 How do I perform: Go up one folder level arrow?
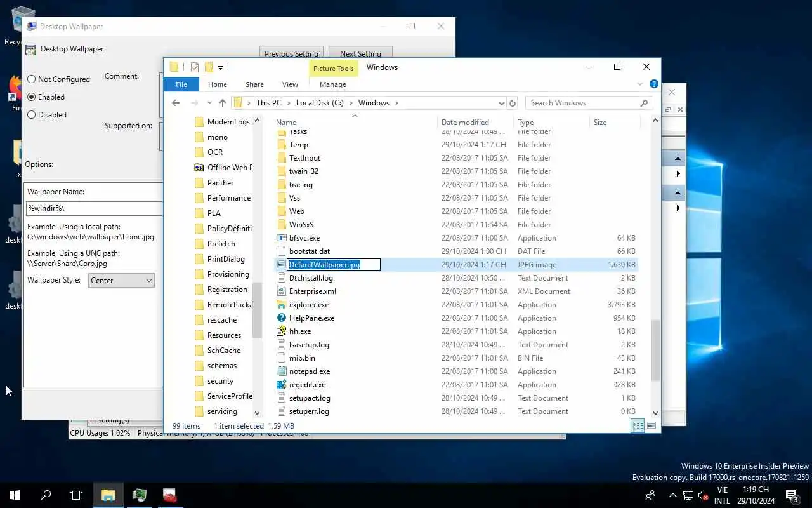pos(222,103)
